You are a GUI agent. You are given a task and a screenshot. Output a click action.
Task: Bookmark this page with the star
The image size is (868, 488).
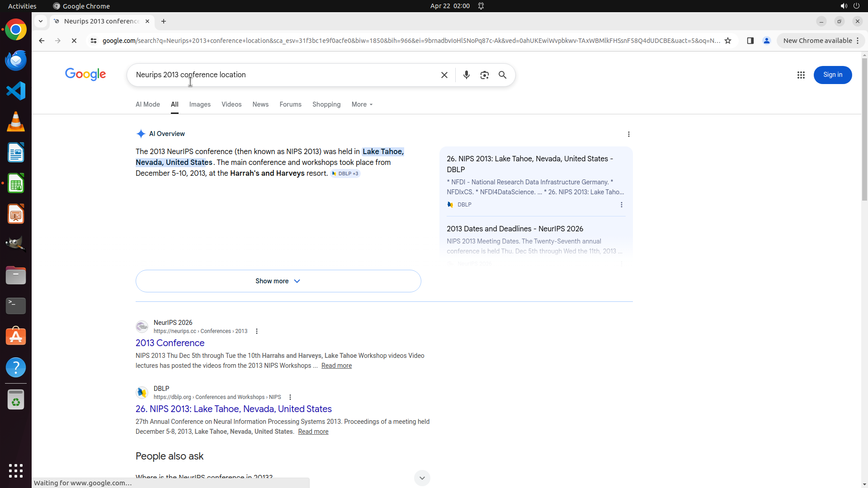728,41
